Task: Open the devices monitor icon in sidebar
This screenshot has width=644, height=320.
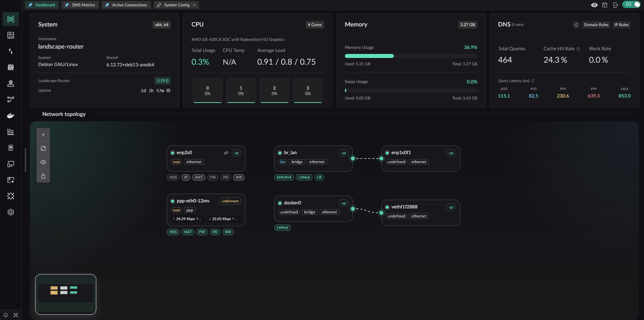Action: coord(11,164)
